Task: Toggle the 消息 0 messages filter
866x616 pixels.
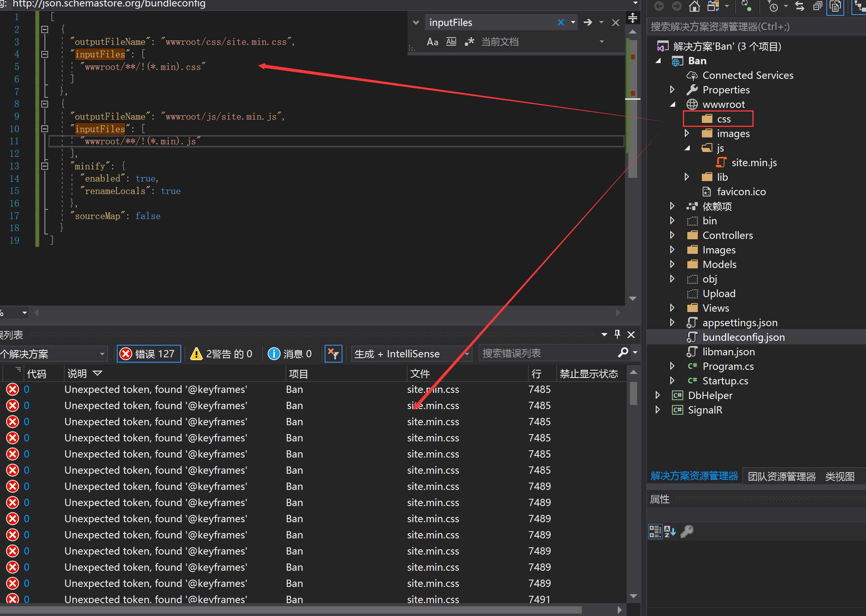Action: coord(290,354)
